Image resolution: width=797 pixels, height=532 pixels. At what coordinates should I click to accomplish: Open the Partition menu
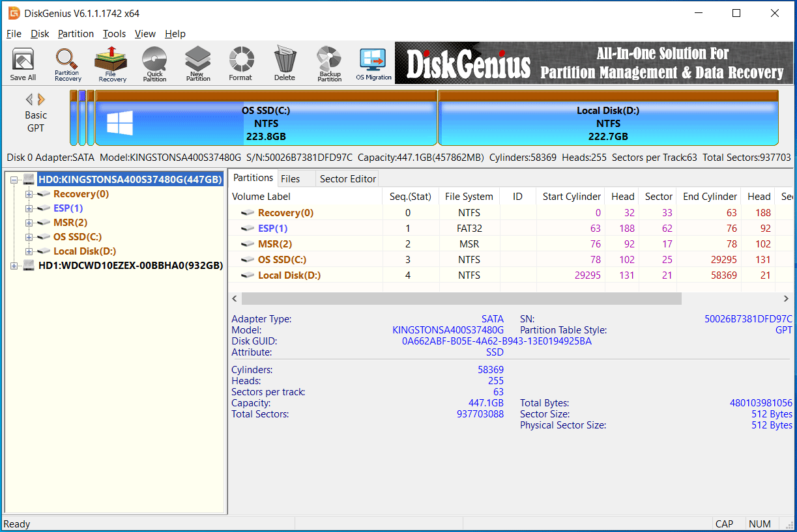point(76,33)
